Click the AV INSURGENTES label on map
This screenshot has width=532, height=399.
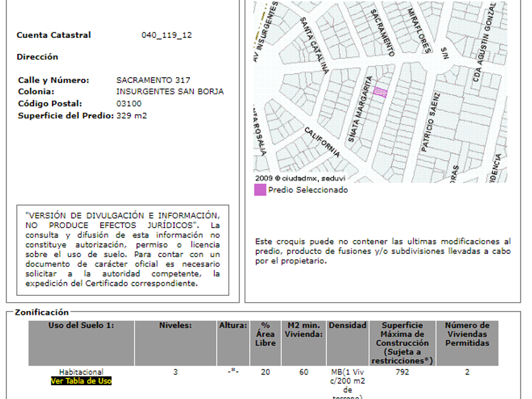[x=265, y=32]
